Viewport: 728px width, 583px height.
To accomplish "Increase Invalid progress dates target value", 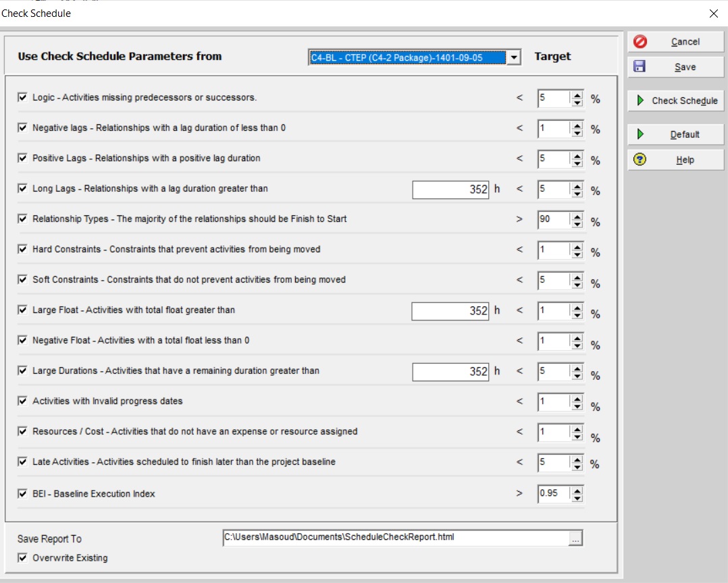I will click(577, 399).
